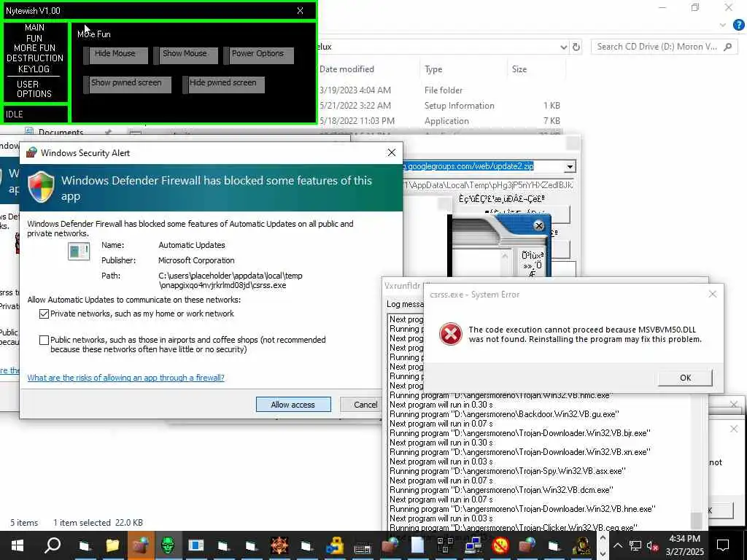Click the File folder row dated 3/19/2023
The image size is (747, 560).
pyautogui.click(x=441, y=90)
